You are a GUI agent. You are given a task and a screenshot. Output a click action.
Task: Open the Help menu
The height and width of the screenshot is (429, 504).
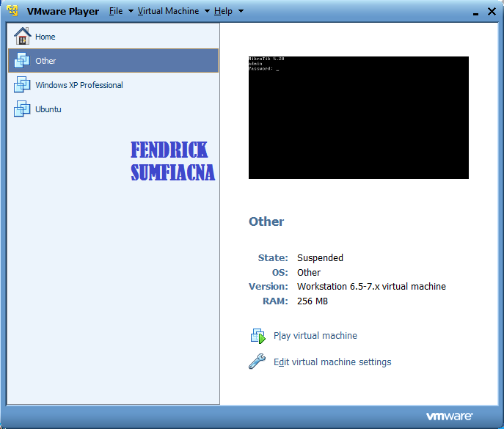223,11
